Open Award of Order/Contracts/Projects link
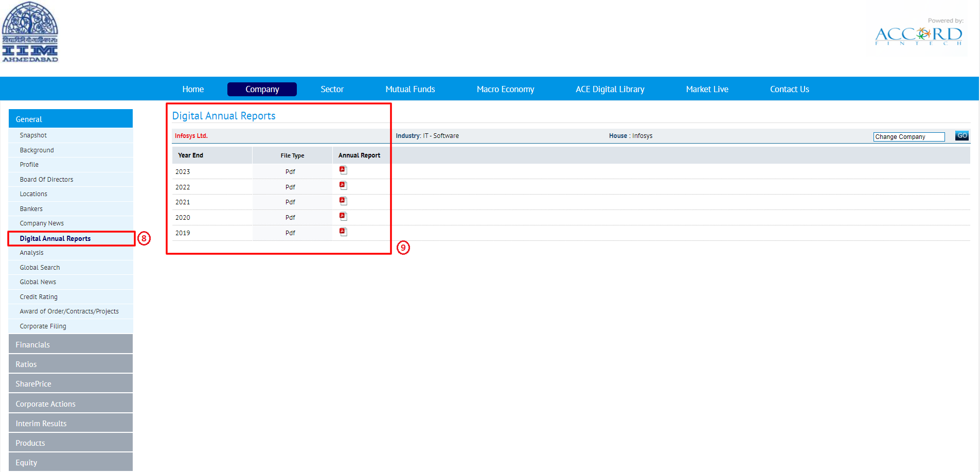Image resolution: width=980 pixels, height=472 pixels. [69, 311]
